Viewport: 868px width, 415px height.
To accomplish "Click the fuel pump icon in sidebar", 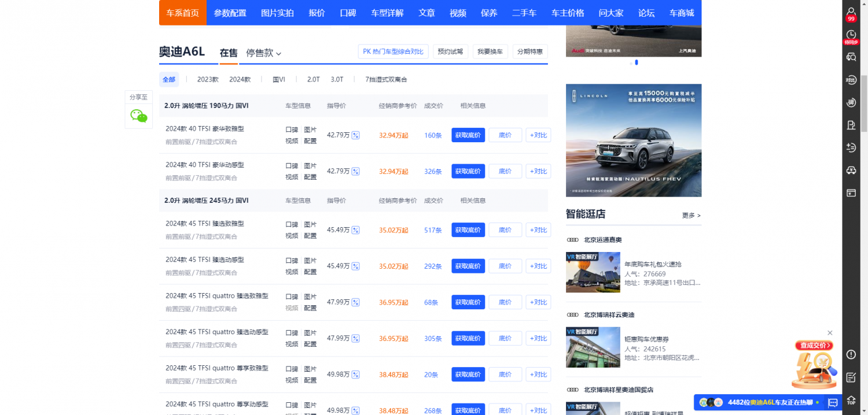I will [851, 125].
